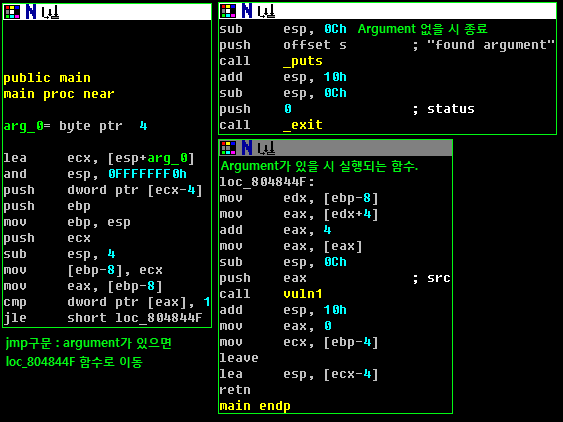
Task: Click the 'main endp' line
Action: (255, 406)
